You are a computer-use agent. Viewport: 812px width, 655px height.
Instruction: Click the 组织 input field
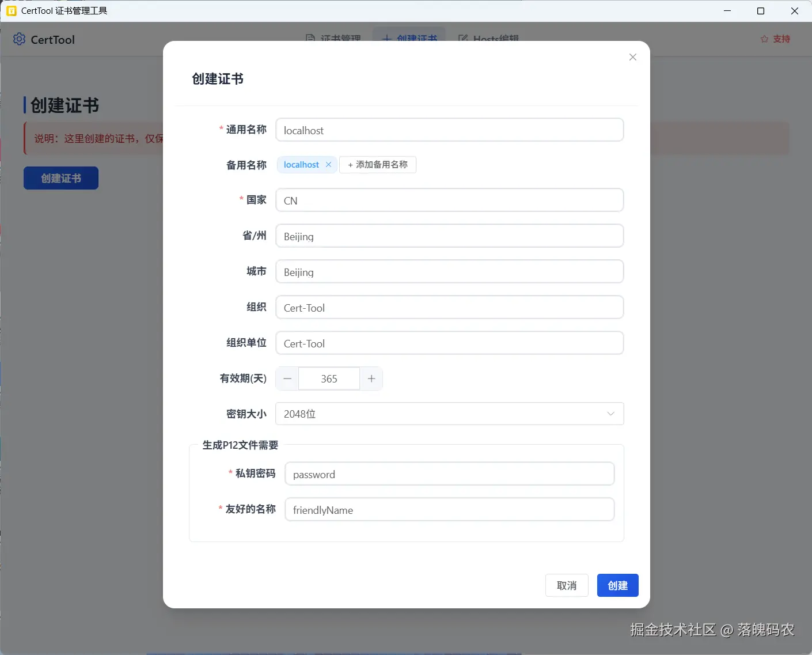(x=450, y=308)
